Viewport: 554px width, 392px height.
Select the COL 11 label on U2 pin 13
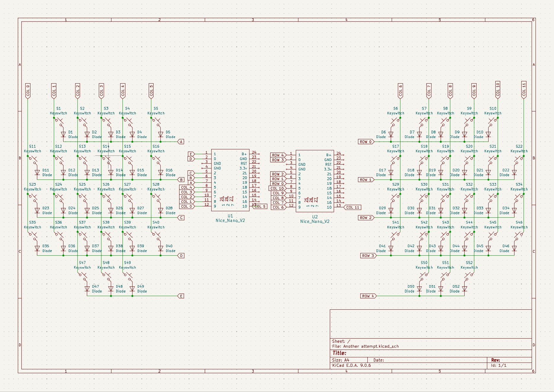point(352,207)
